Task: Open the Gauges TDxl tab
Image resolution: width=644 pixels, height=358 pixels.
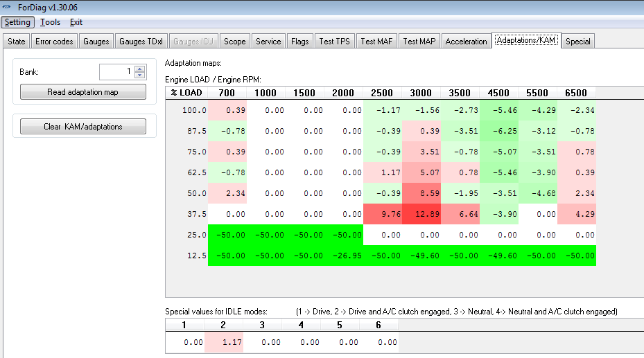Action: pos(141,42)
